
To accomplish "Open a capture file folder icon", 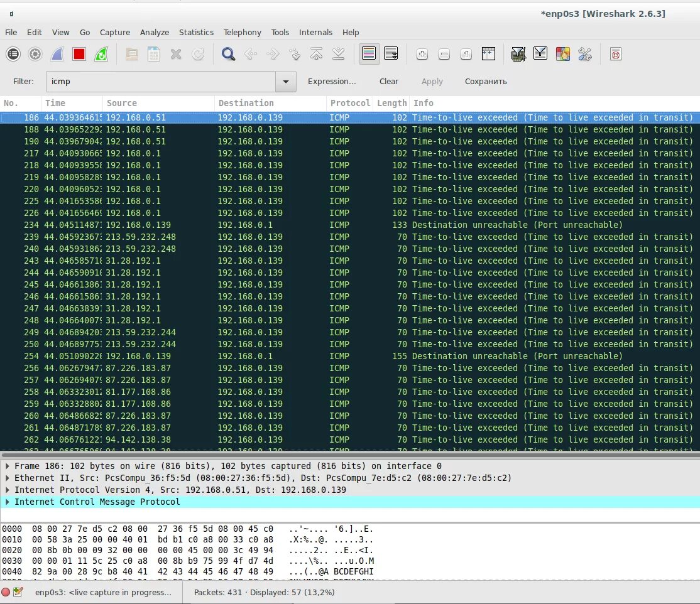I will [132, 55].
